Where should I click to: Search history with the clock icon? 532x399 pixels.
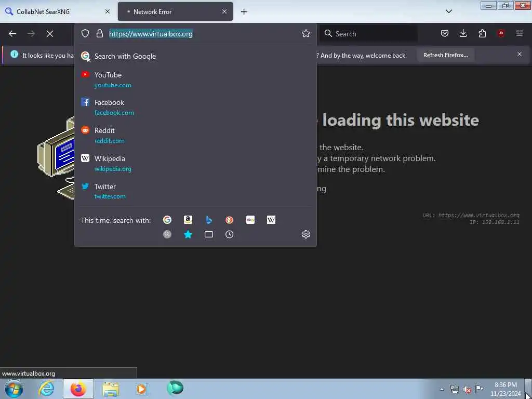pos(229,234)
